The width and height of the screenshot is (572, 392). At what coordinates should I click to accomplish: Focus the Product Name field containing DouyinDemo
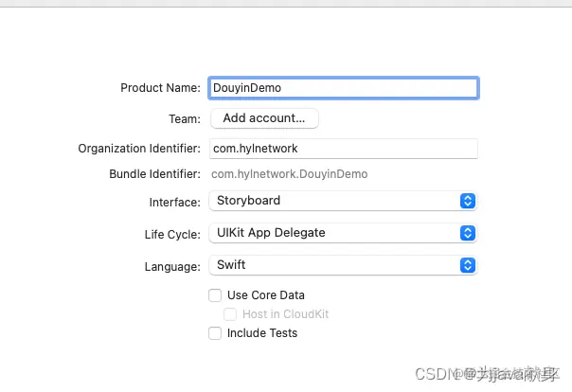pos(343,88)
